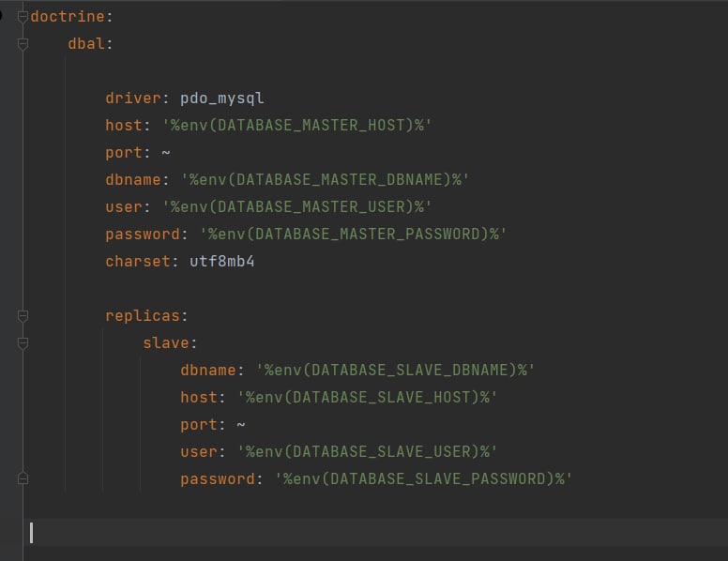Viewport: 728px width, 561px height.
Task: Click the 'slave' key
Action: [x=166, y=343]
